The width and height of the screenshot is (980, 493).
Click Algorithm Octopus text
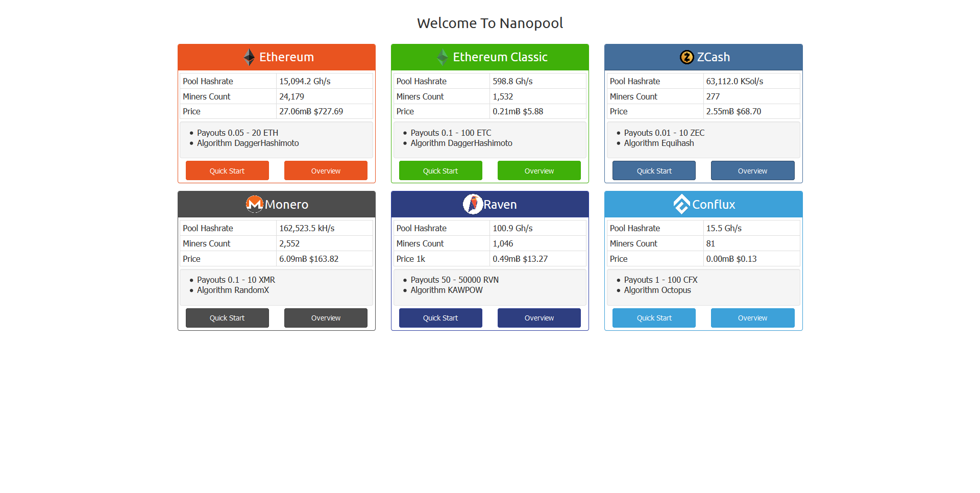click(657, 290)
